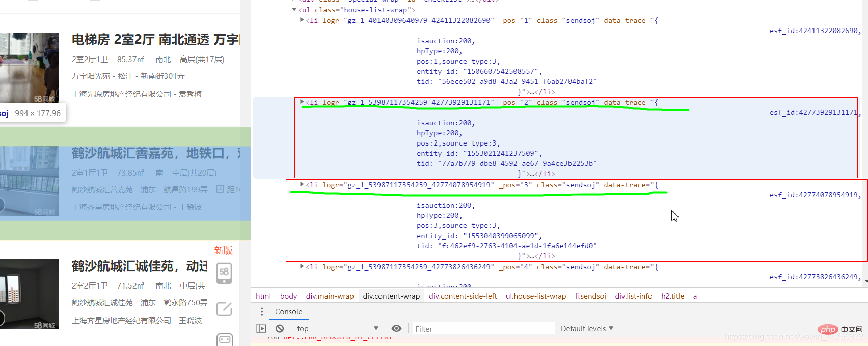The width and height of the screenshot is (868, 346).
Task: Click the clear console icon
Action: [280, 329]
